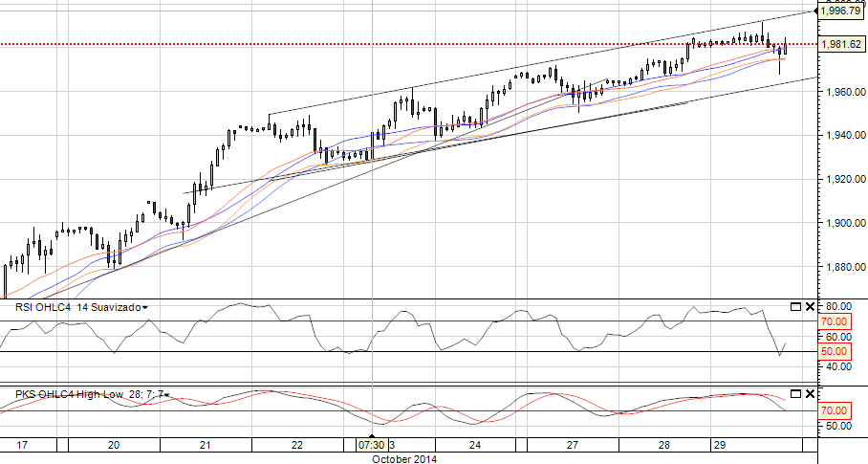Click the 50.00 label on the PKS scale
Viewport: 868px width, 464px height.
tap(836, 426)
